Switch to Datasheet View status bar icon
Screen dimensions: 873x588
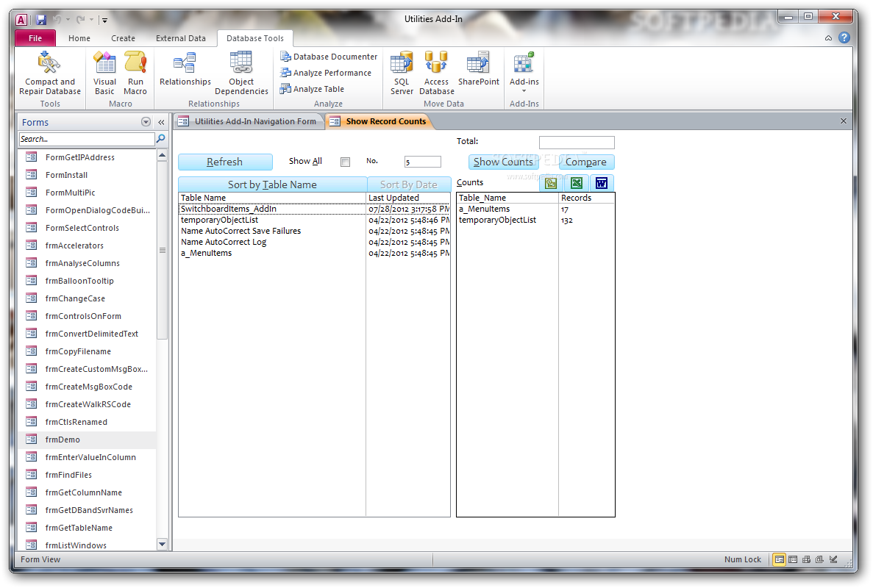click(x=793, y=559)
